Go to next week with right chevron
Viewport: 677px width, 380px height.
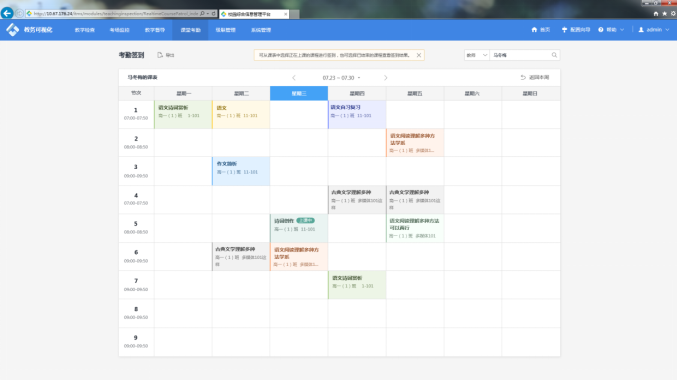pyautogui.click(x=386, y=78)
